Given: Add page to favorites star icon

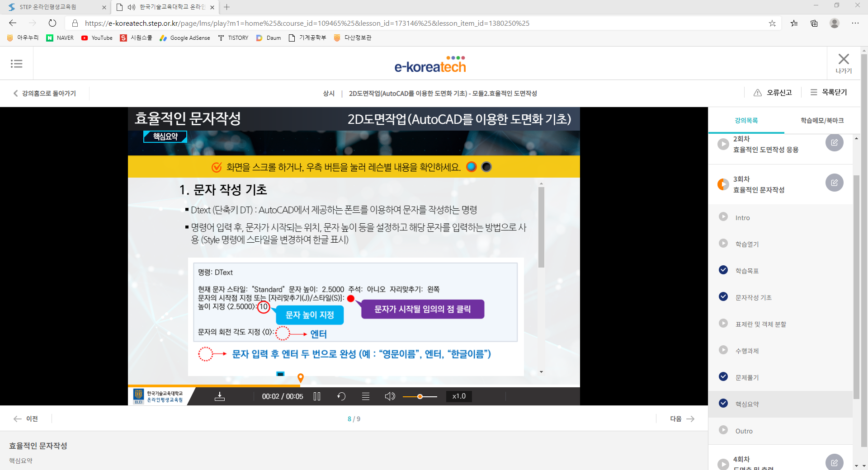Looking at the screenshot, I should pos(772,23).
